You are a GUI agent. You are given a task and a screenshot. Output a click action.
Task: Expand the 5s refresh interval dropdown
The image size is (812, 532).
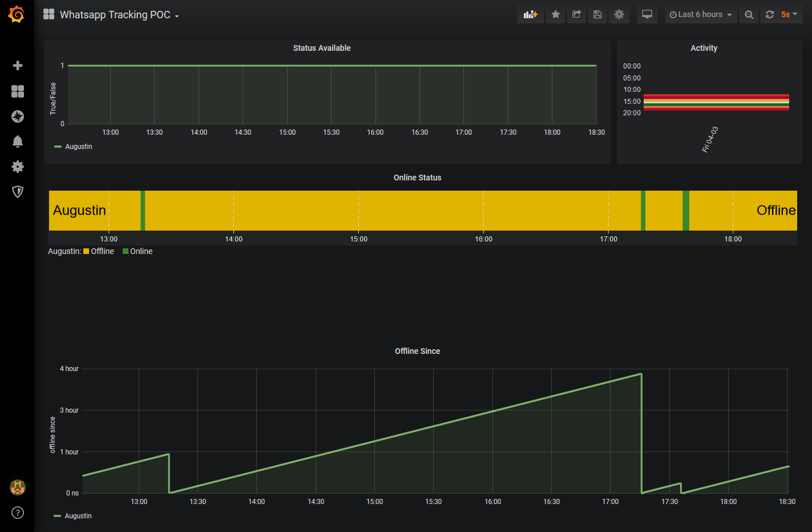coord(789,15)
